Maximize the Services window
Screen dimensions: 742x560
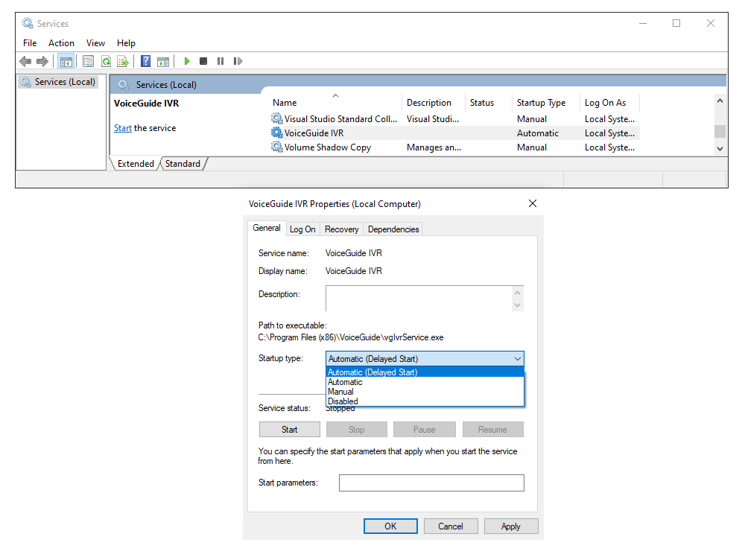tap(676, 23)
